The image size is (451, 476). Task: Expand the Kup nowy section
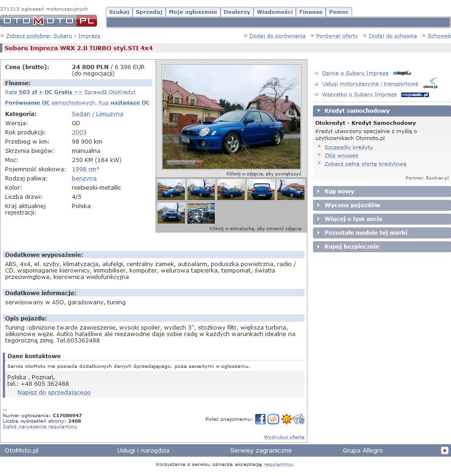382,192
